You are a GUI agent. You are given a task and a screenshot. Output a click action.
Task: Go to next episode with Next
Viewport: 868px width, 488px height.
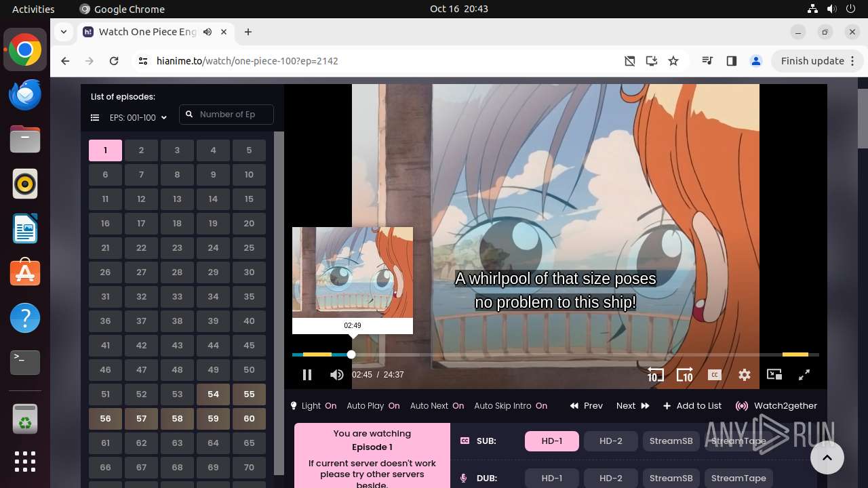(x=633, y=406)
